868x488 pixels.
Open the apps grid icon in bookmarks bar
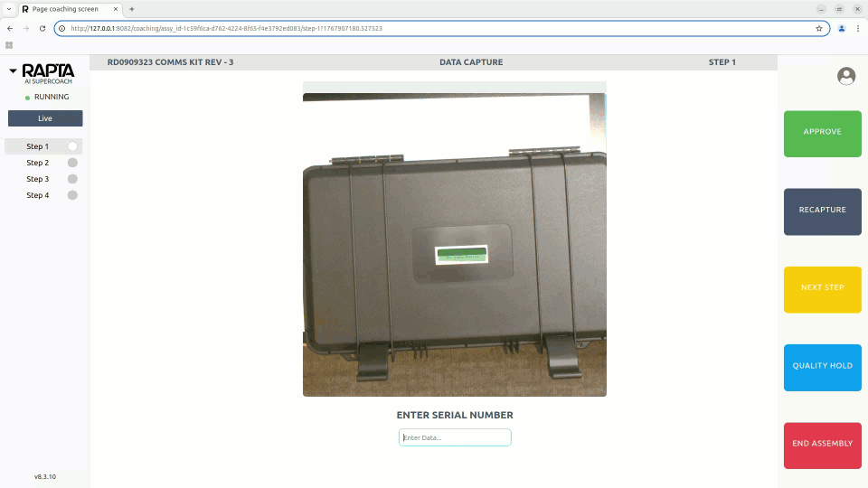pos(10,44)
